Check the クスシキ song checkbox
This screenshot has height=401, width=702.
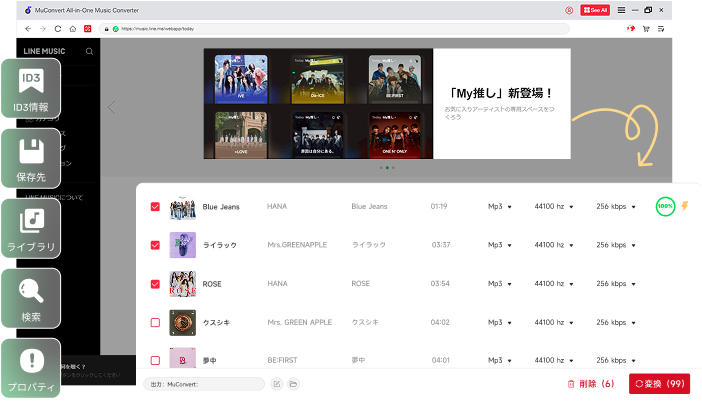pos(155,323)
